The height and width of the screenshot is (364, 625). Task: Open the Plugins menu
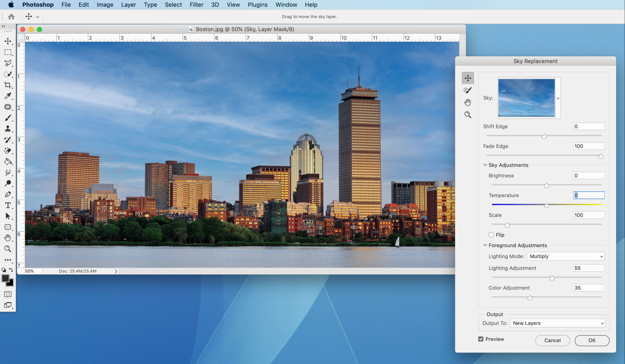(257, 5)
